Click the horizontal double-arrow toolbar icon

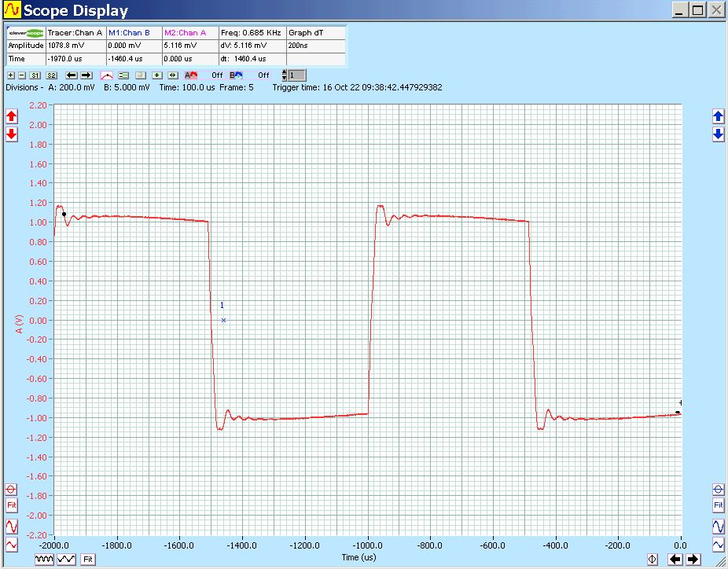coord(173,75)
